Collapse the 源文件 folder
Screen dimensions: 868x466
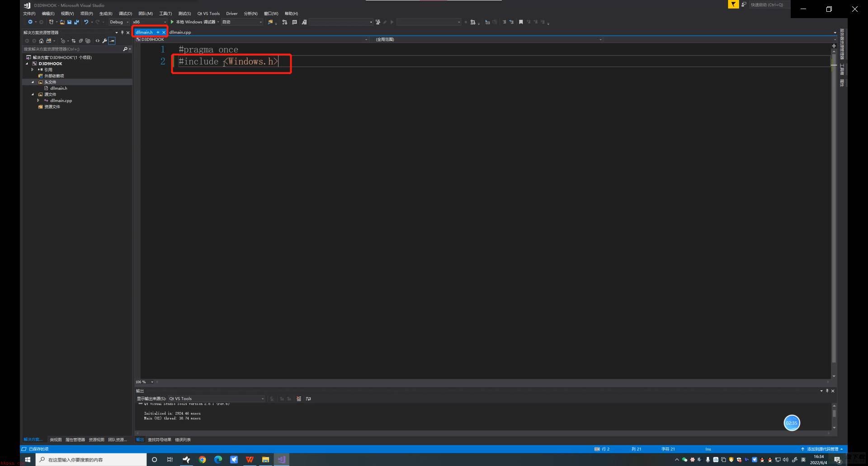[x=33, y=95]
